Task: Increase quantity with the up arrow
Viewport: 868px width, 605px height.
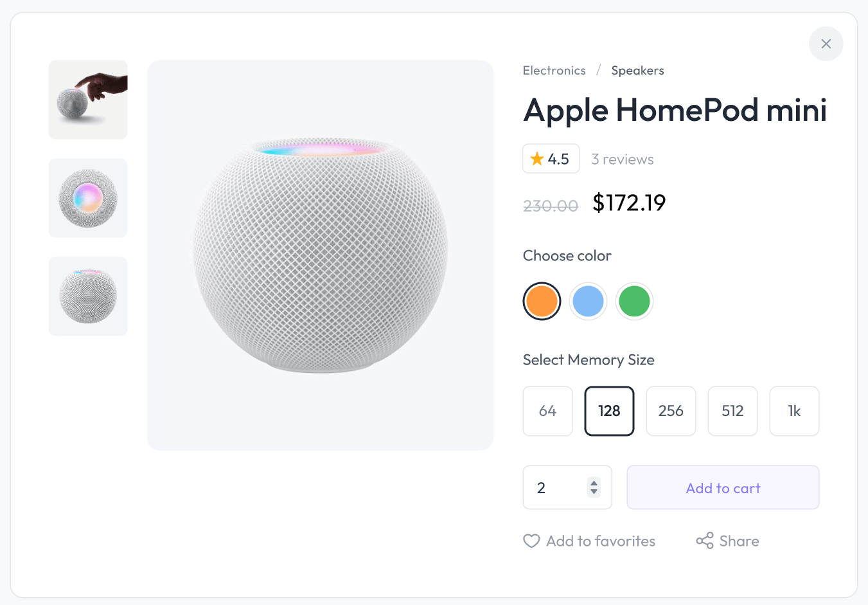Action: pos(594,483)
